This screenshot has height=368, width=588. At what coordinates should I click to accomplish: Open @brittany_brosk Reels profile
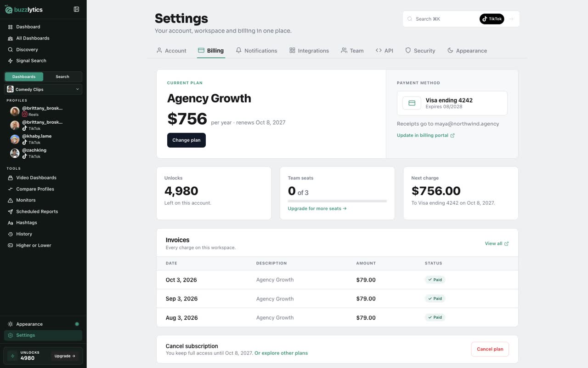[43, 111]
